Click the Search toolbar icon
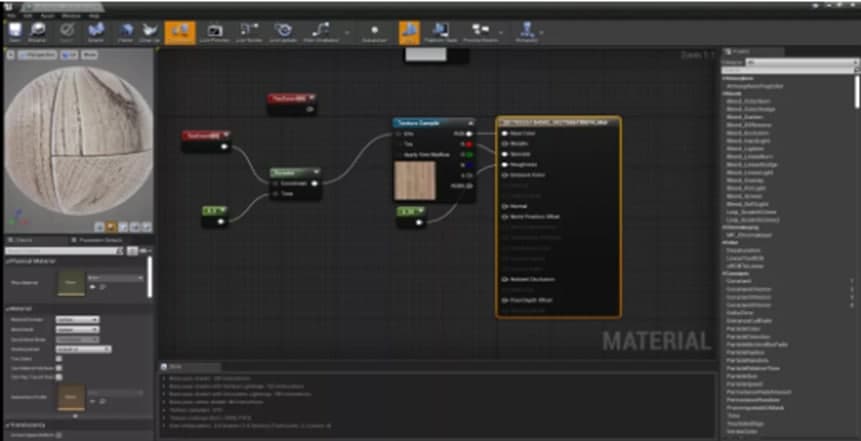The width and height of the screenshot is (861, 441). click(x=96, y=32)
